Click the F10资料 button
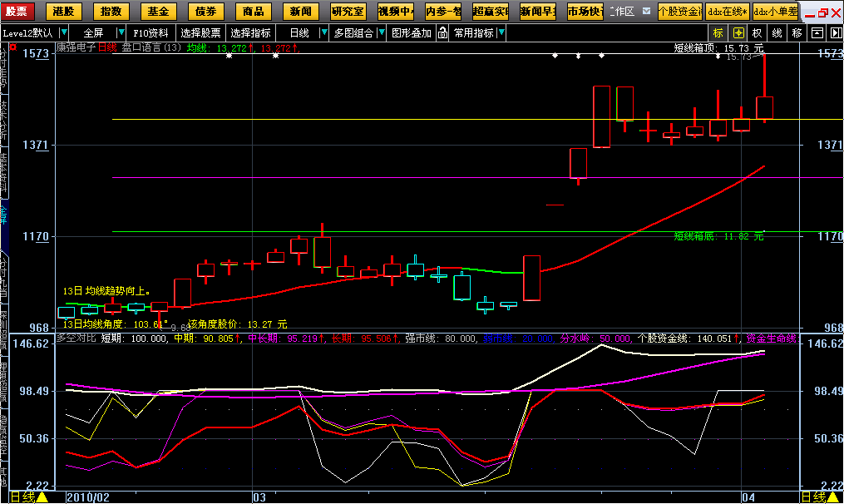The width and height of the screenshot is (844, 504). point(151,33)
